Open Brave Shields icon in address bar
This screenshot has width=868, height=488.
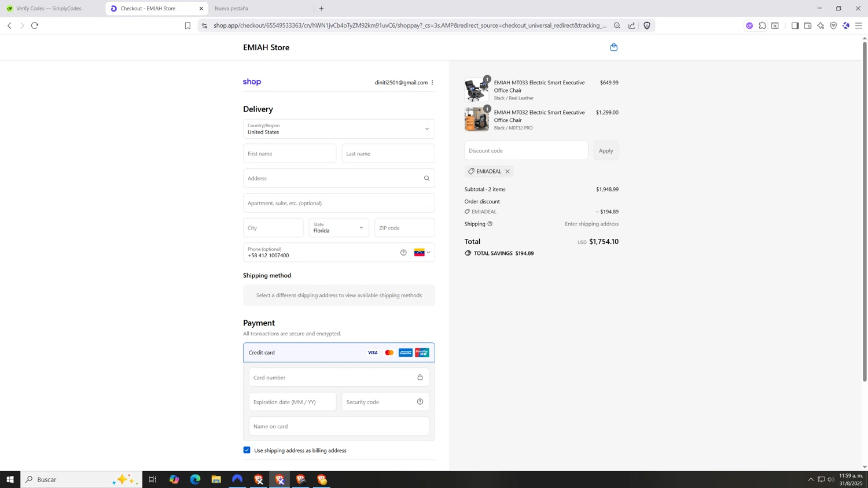(647, 25)
